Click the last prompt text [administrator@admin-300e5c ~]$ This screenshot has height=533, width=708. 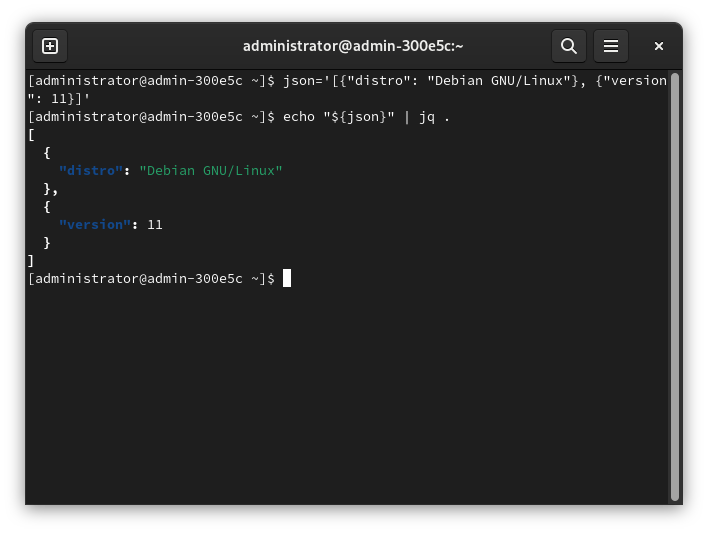[151, 278]
